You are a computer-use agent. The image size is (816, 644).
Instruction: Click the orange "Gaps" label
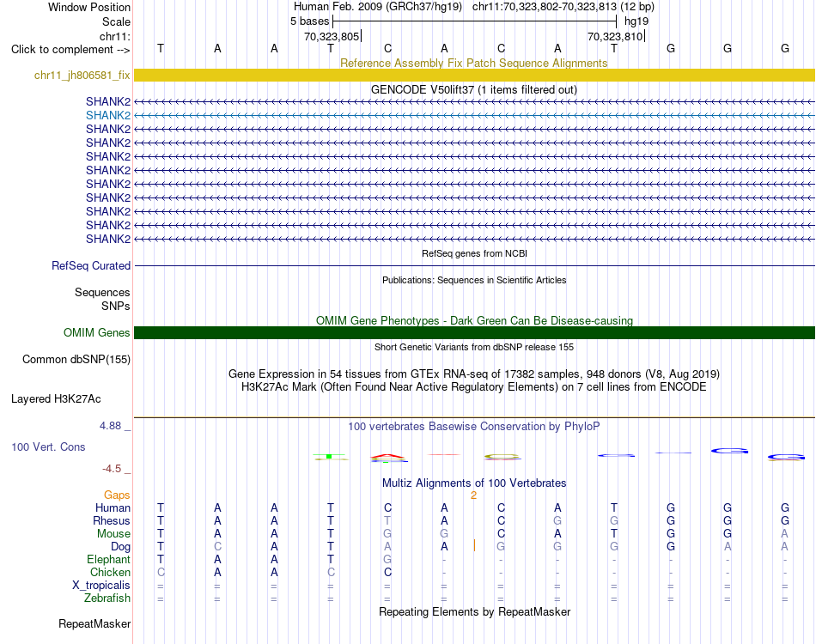[x=117, y=495]
